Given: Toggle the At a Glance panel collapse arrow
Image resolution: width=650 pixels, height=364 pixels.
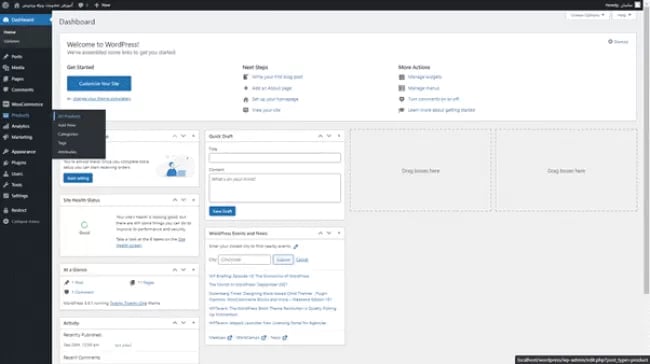Looking at the screenshot, I should point(193,270).
